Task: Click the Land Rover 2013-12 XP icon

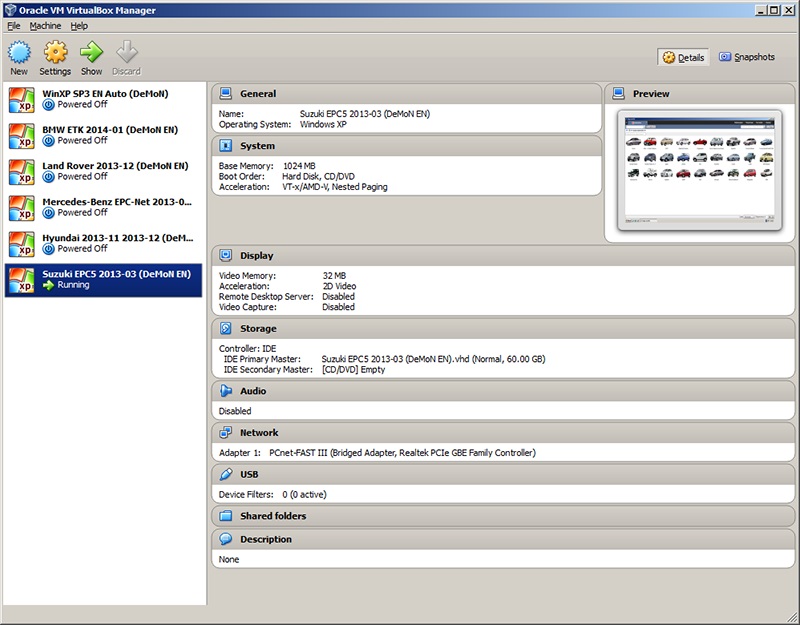Action: (x=21, y=172)
